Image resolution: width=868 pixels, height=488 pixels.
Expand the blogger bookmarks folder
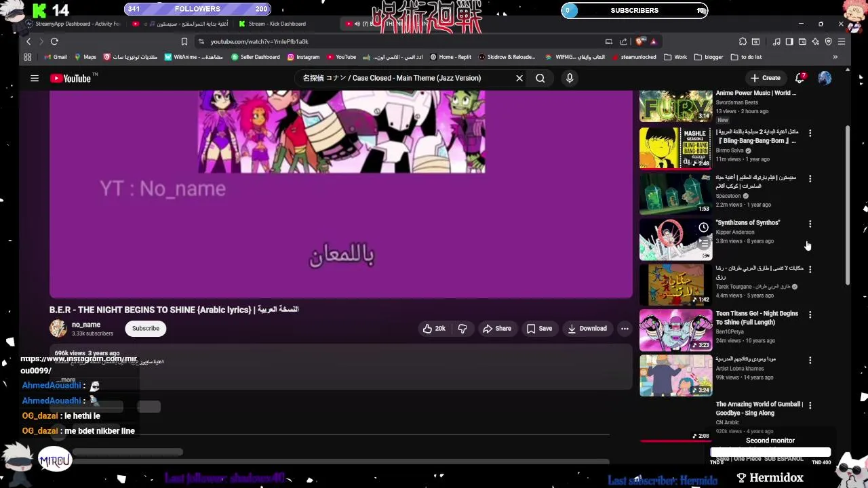click(709, 57)
